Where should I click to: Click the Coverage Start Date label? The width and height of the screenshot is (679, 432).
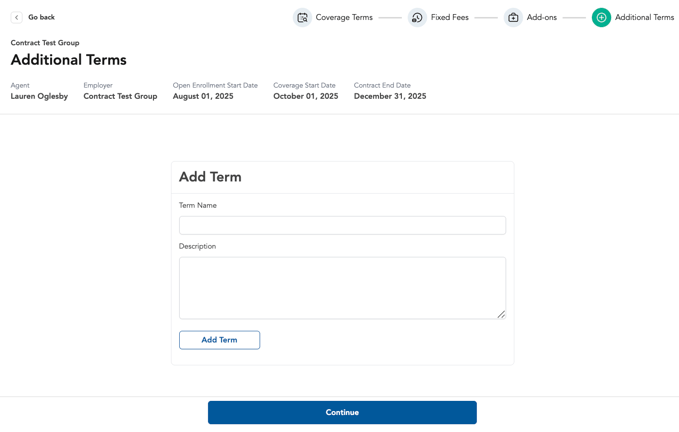pyautogui.click(x=304, y=85)
